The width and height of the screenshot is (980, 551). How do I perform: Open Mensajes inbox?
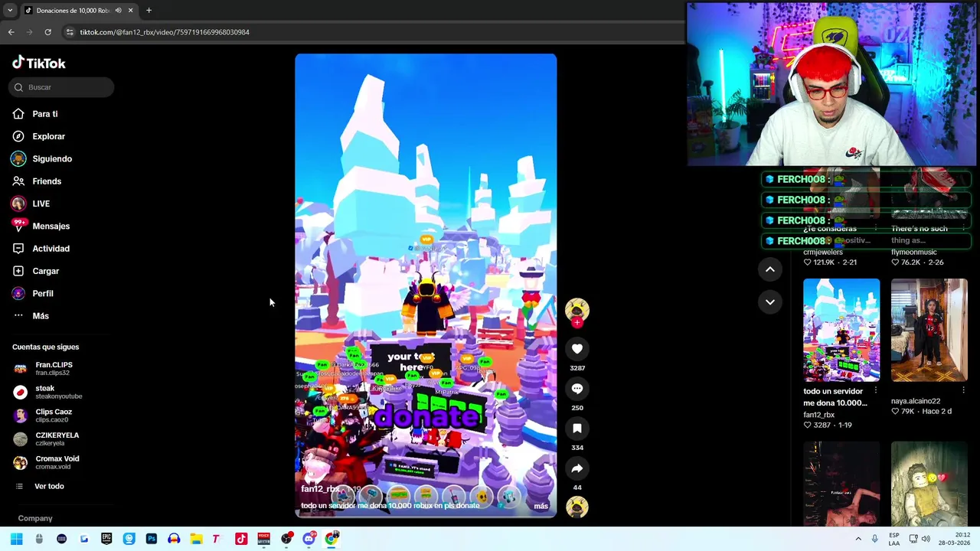pos(51,226)
